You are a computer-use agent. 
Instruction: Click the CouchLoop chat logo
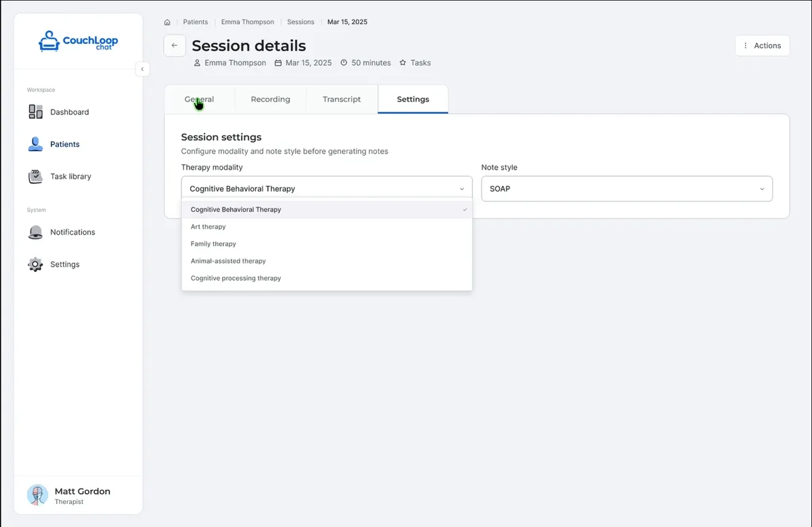pyautogui.click(x=78, y=42)
